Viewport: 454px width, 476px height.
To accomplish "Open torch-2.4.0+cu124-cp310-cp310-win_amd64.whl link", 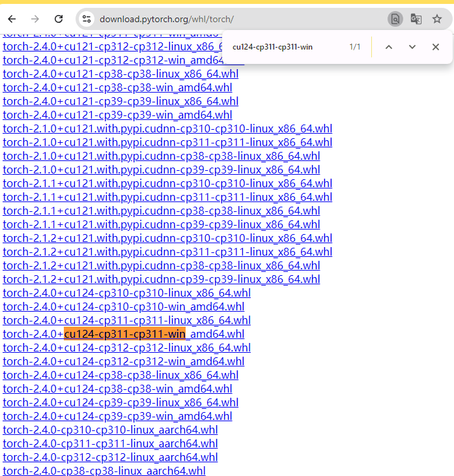I will pos(123,306).
